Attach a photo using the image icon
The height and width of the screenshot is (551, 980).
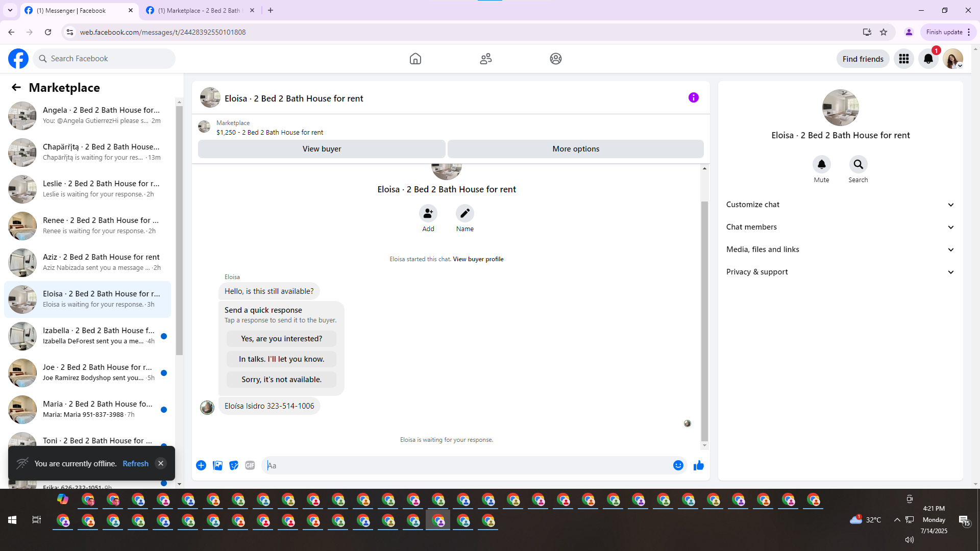[x=217, y=465]
